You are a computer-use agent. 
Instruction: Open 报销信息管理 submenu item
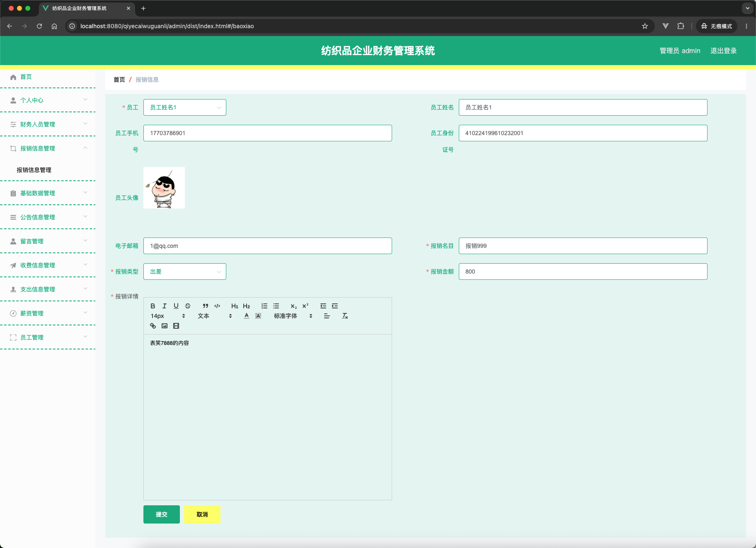(48, 170)
